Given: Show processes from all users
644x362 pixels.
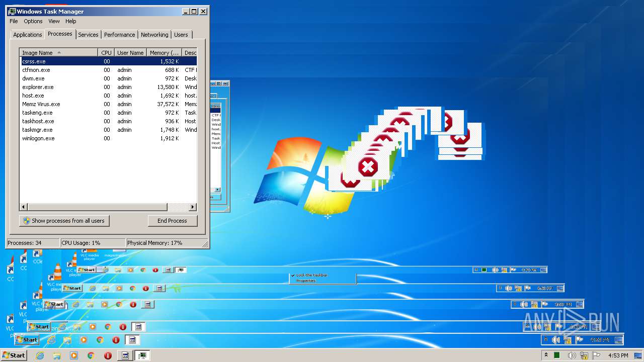Looking at the screenshot, I should click(64, 221).
